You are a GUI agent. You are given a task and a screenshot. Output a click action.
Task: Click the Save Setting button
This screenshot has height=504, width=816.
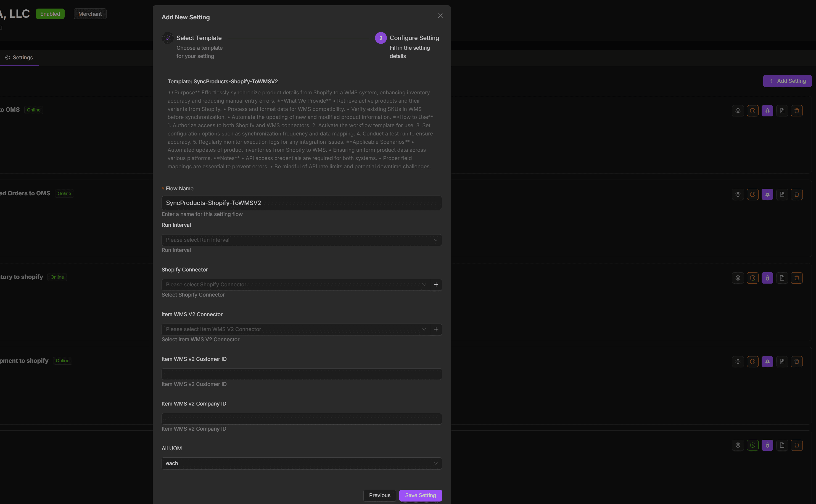(420, 495)
